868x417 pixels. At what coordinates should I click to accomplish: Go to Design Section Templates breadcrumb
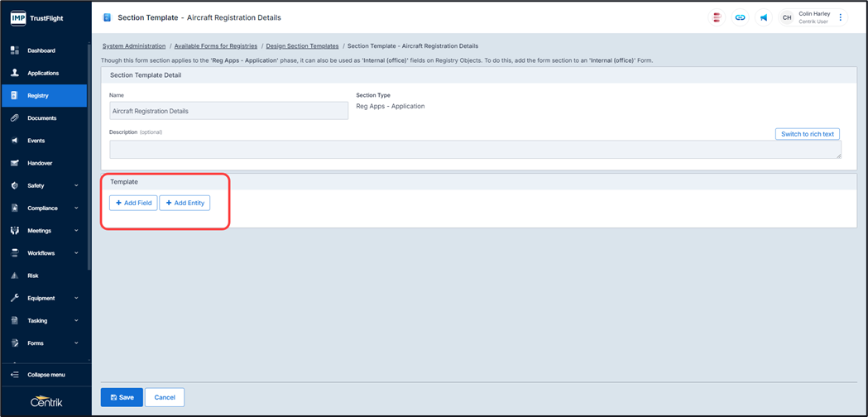click(x=302, y=46)
